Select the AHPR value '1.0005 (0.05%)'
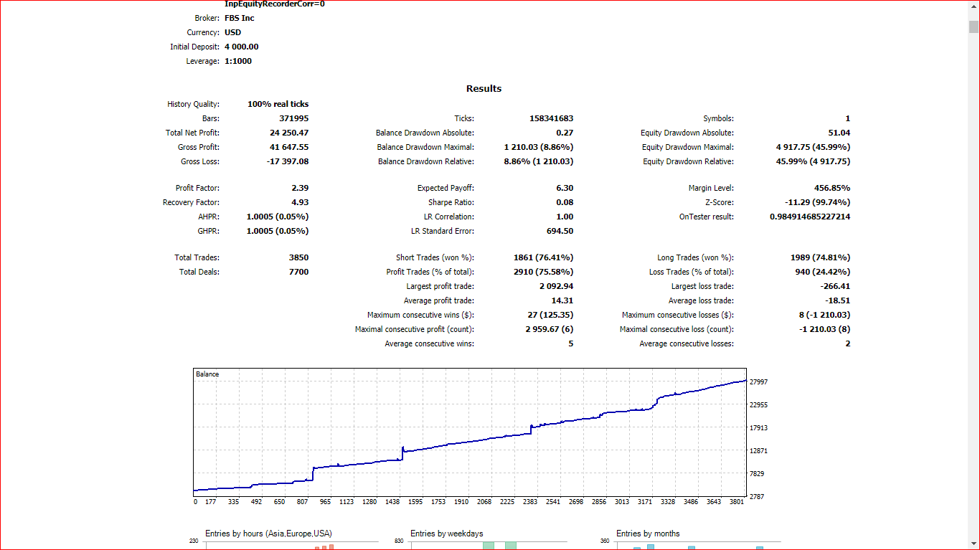980x550 pixels. tap(278, 217)
